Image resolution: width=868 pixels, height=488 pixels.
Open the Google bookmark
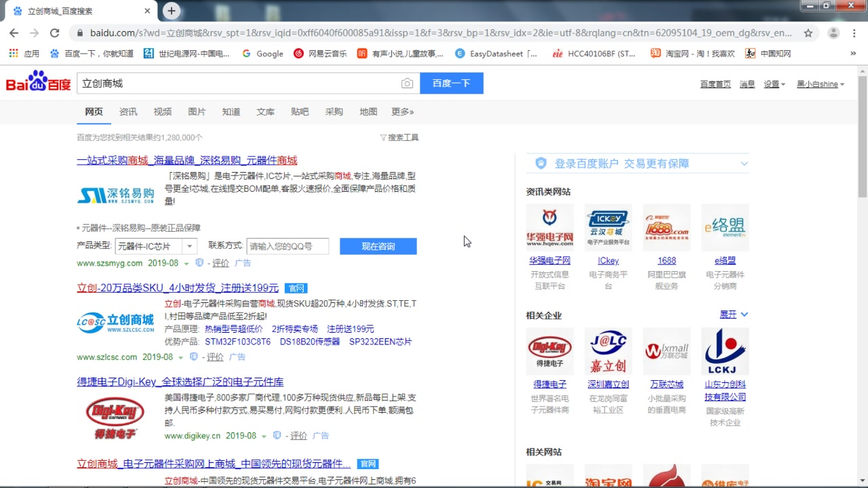[262, 54]
